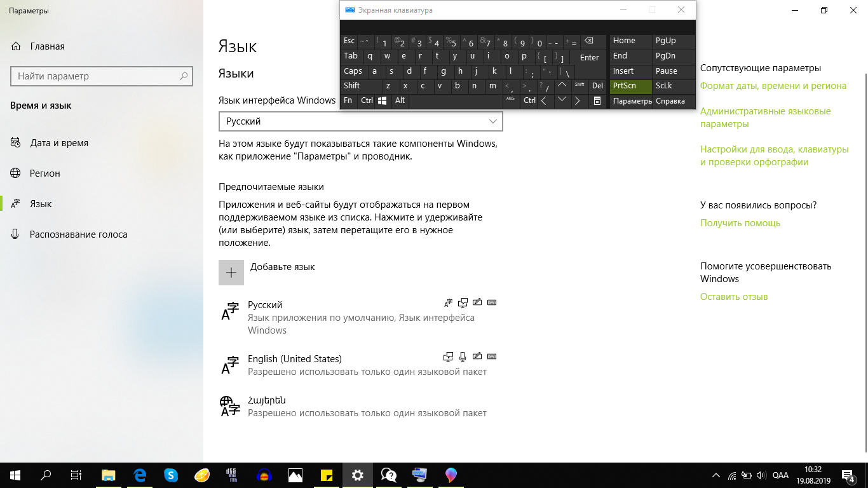Click the Справка key on the on-screen keyboard
The image size is (868, 488).
point(674,100)
